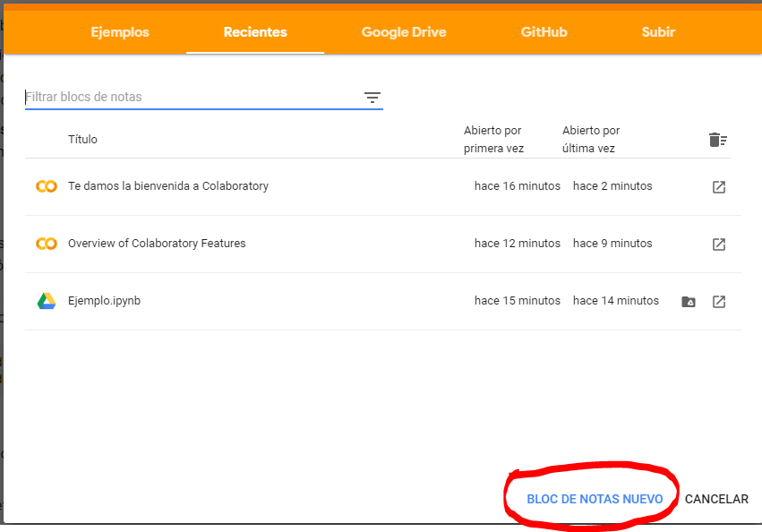Click the Bloc de notas nuevo button

pyautogui.click(x=595, y=499)
